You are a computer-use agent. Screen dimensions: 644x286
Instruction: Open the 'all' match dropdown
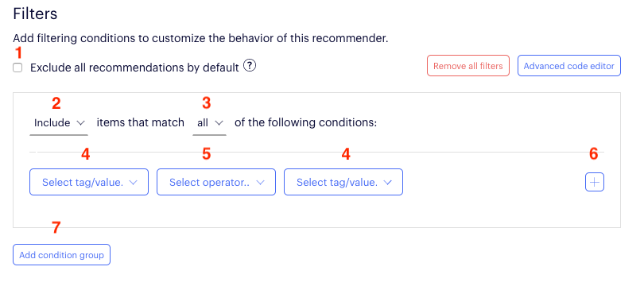click(x=209, y=123)
